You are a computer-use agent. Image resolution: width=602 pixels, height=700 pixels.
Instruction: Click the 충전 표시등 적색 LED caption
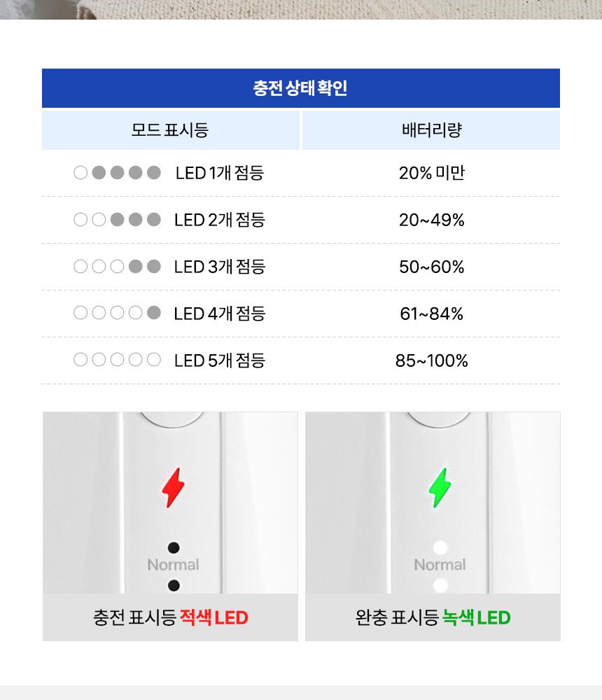tap(170, 618)
